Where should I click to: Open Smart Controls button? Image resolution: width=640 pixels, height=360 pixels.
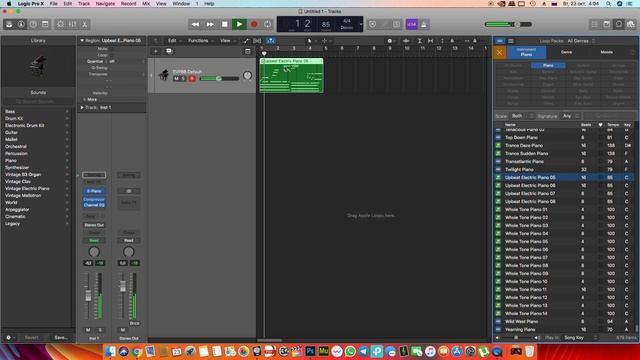pyautogui.click(x=60, y=24)
